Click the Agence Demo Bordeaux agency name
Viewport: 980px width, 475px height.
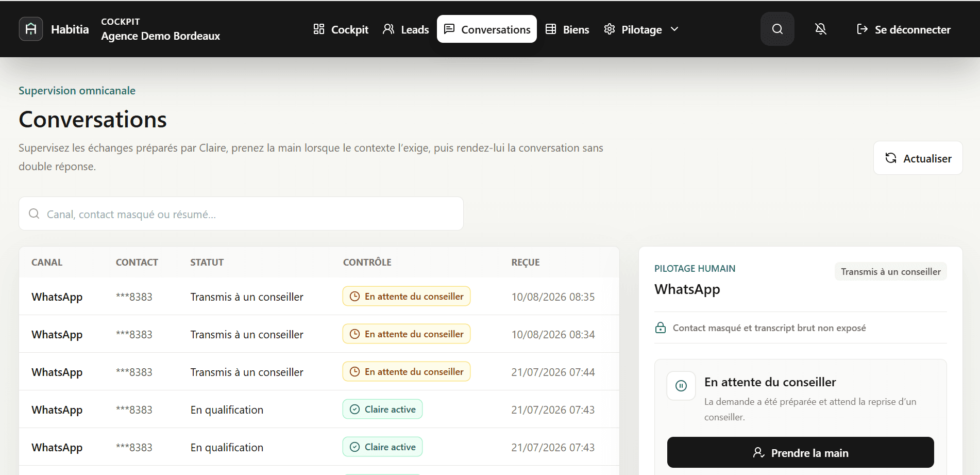tap(161, 36)
